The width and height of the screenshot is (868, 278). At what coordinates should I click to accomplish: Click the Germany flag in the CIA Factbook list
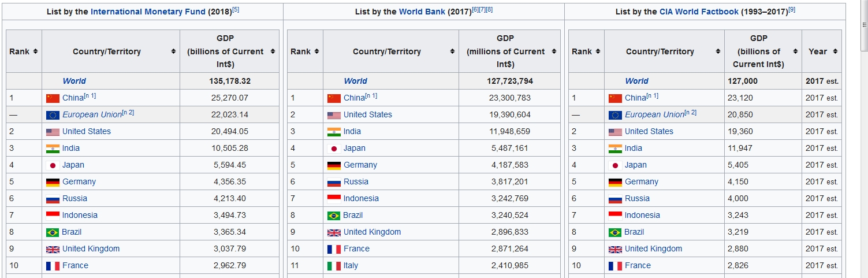(x=615, y=182)
